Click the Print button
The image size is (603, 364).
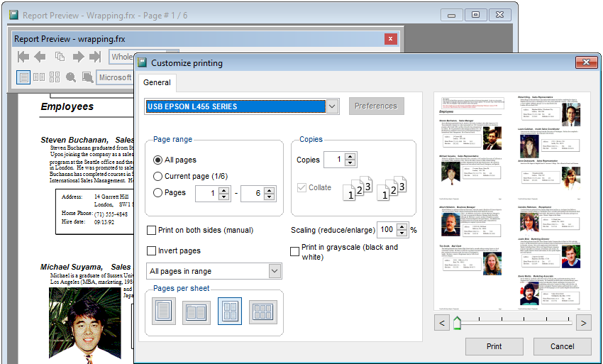click(494, 346)
